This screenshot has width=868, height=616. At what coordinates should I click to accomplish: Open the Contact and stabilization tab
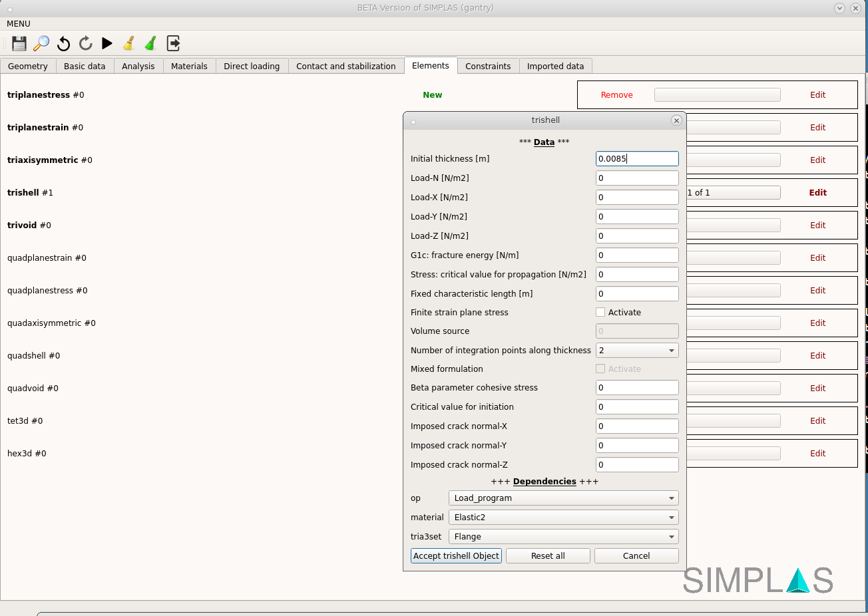point(345,66)
